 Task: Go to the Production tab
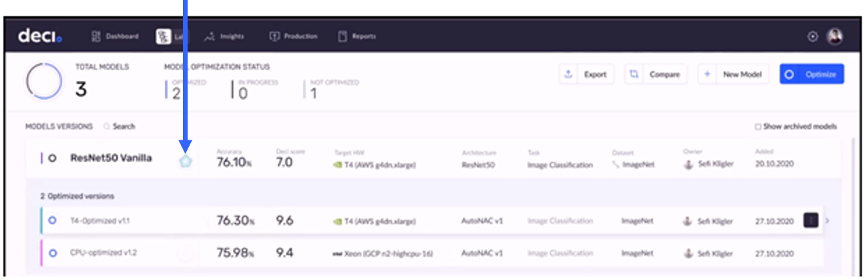293,36
